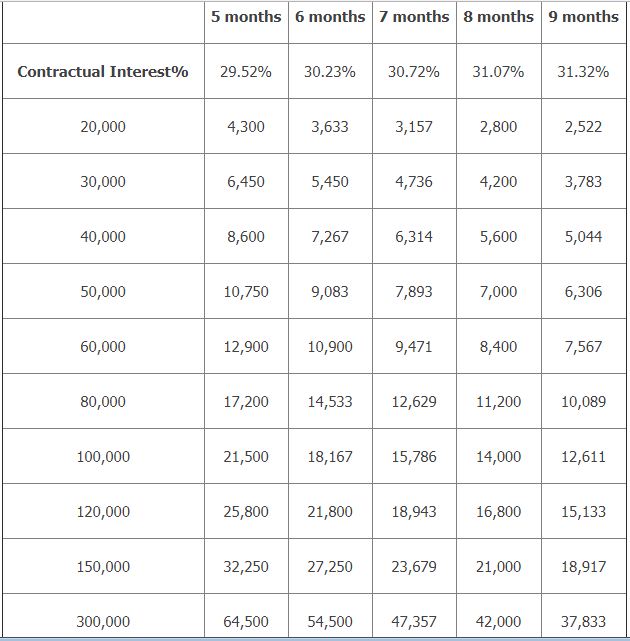Click the 7,000 payment cell
The width and height of the screenshot is (630, 641).
pyautogui.click(x=498, y=292)
